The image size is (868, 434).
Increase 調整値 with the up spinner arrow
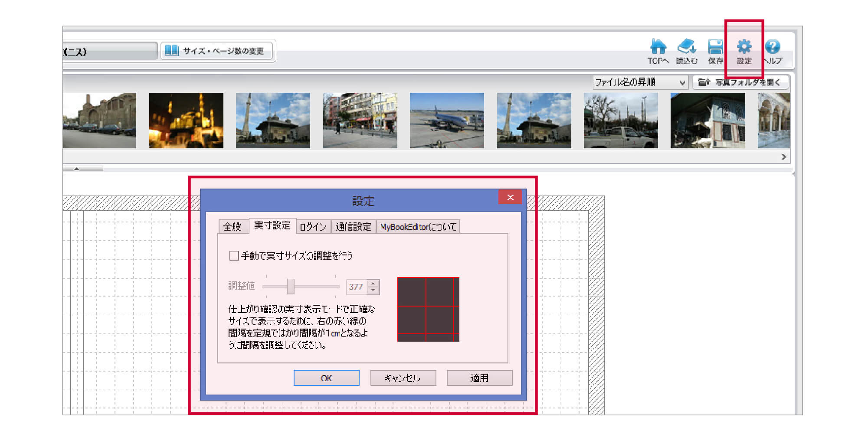click(373, 284)
